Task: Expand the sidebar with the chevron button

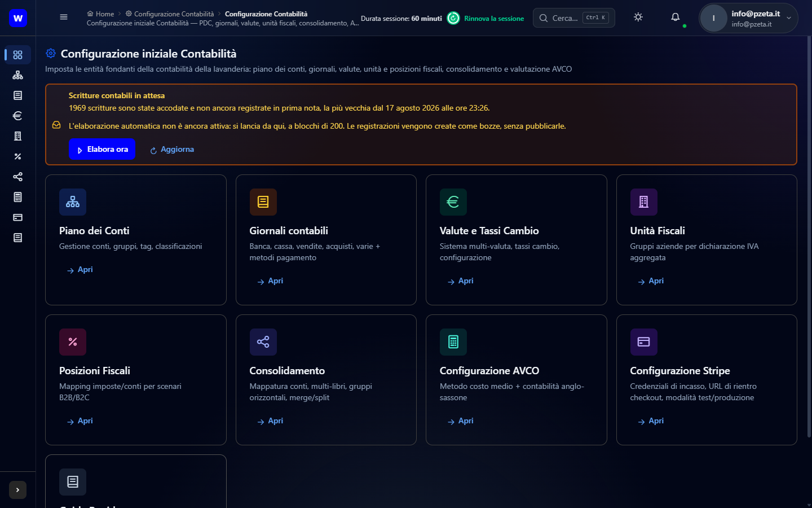Action: point(18,490)
